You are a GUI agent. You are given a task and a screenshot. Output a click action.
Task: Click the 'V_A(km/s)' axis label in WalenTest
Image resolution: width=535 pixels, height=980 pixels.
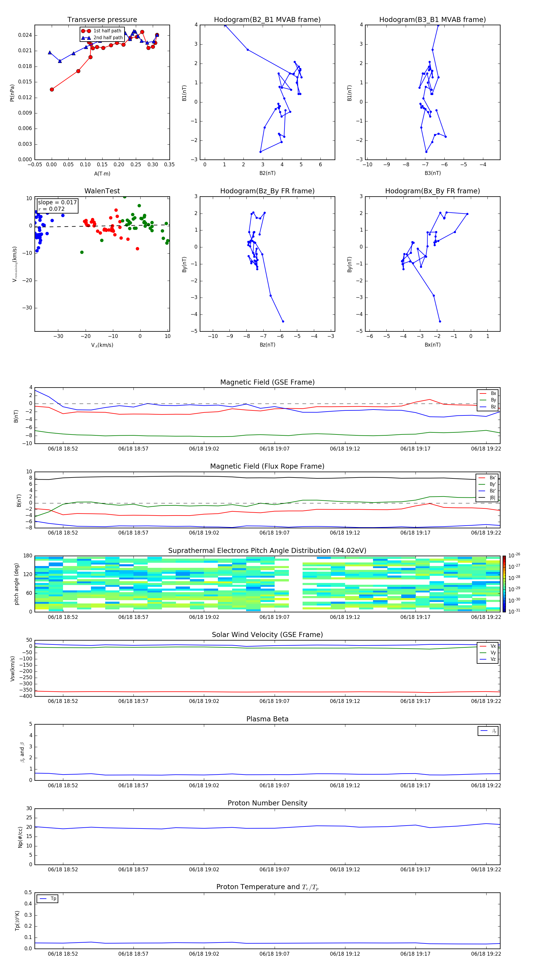pyautogui.click(x=102, y=345)
